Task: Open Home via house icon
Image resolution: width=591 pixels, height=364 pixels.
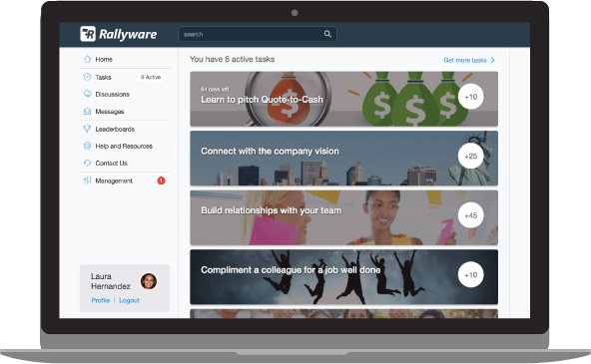Action: pos(87,59)
